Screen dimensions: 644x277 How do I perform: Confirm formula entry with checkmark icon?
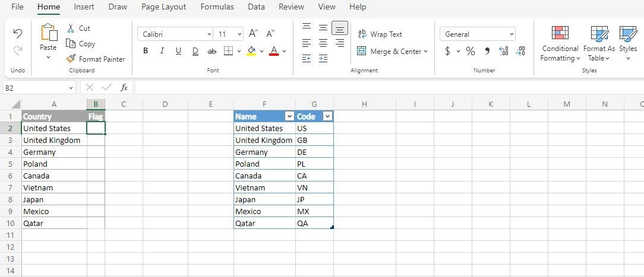[107, 88]
